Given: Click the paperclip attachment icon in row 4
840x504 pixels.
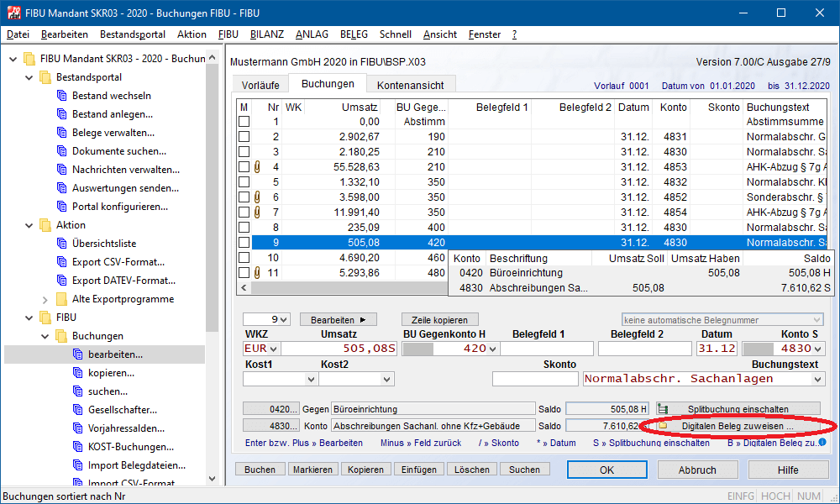Looking at the screenshot, I should point(257,167).
